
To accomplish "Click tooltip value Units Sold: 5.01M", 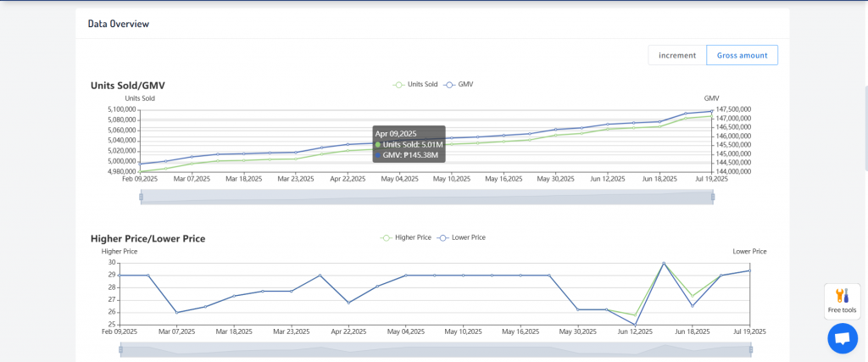I will (x=413, y=144).
